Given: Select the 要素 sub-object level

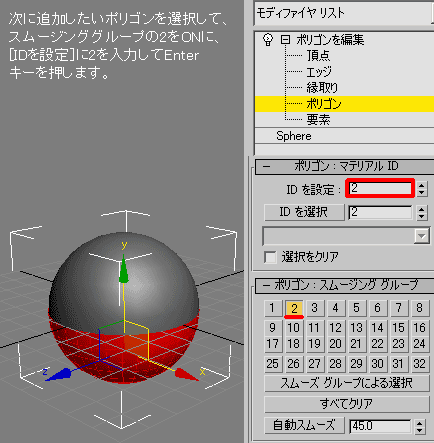Looking at the screenshot, I should [318, 120].
